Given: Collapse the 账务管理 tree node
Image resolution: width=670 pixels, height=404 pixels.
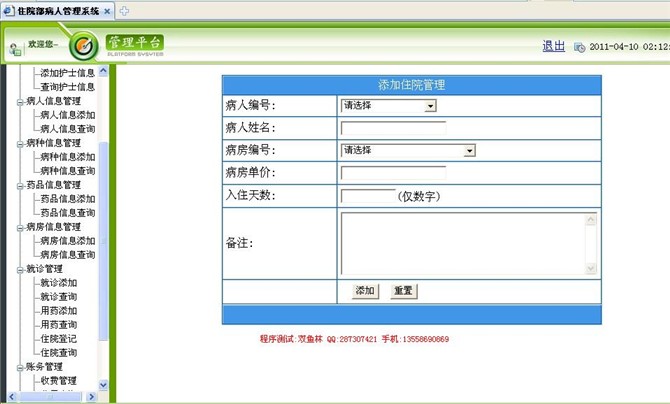Looking at the screenshot, I should click(20, 367).
